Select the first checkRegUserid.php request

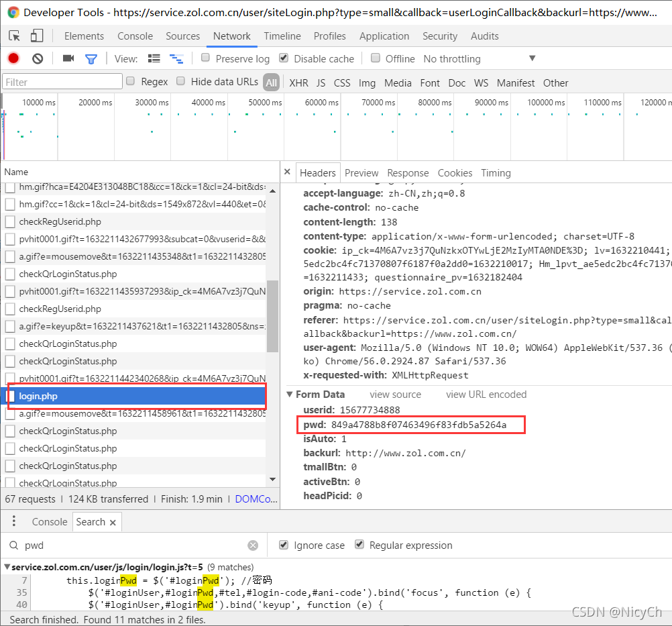coord(133,221)
